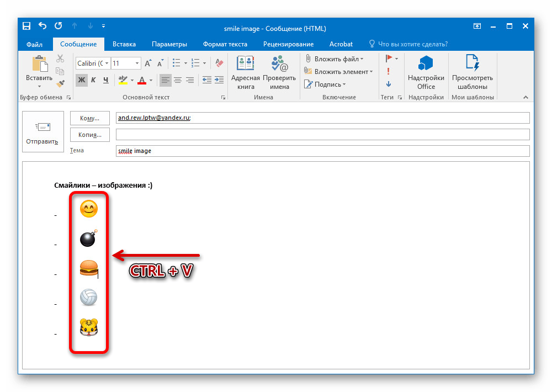
Task: Open Надстройки Office
Action: [426, 72]
